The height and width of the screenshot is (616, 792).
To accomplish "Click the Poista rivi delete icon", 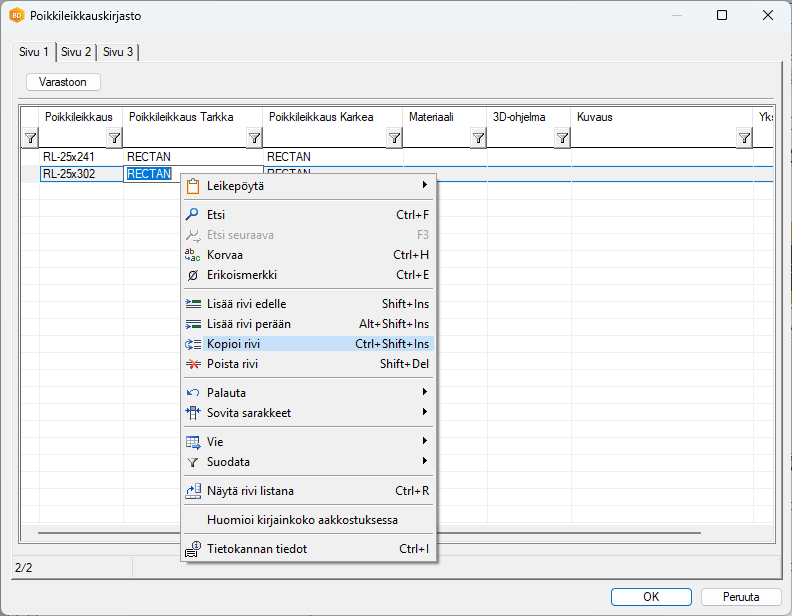I will (194, 364).
